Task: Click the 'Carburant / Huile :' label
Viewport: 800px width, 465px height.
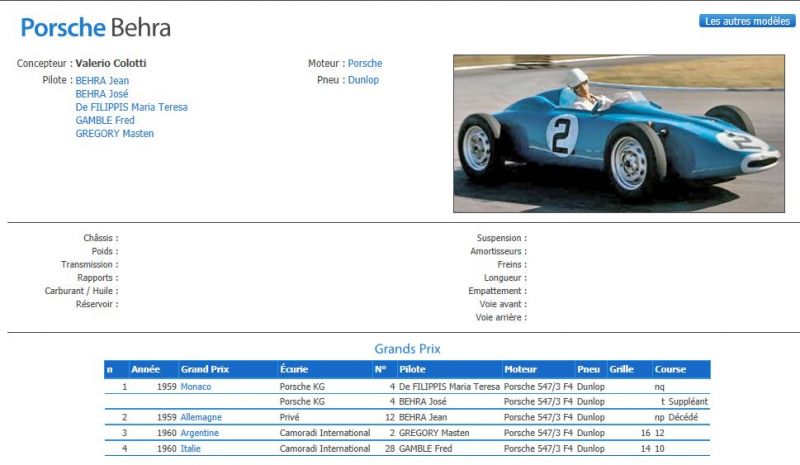Action: (82, 291)
